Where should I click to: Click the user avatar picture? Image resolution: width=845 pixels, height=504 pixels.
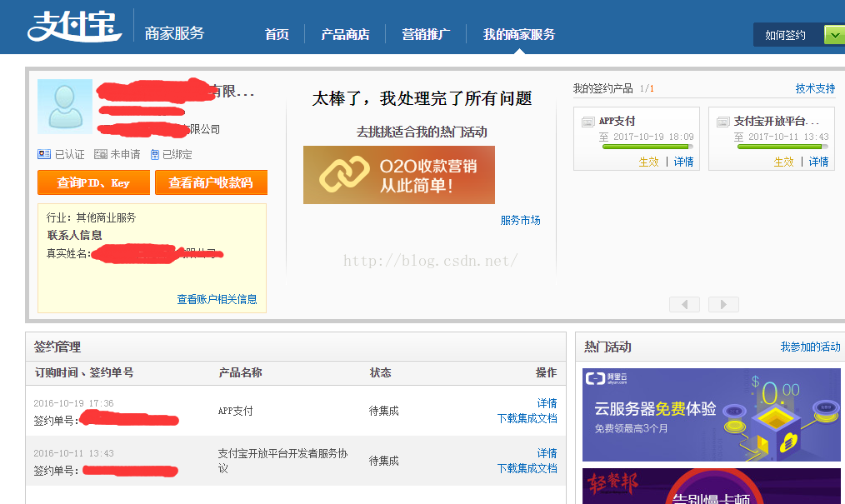65,107
